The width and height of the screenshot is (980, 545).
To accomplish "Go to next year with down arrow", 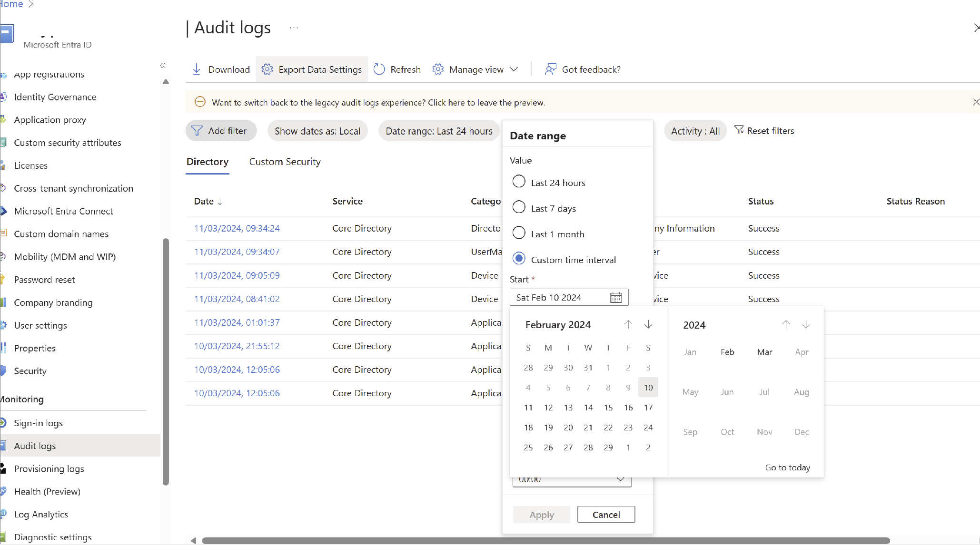I will tap(806, 324).
